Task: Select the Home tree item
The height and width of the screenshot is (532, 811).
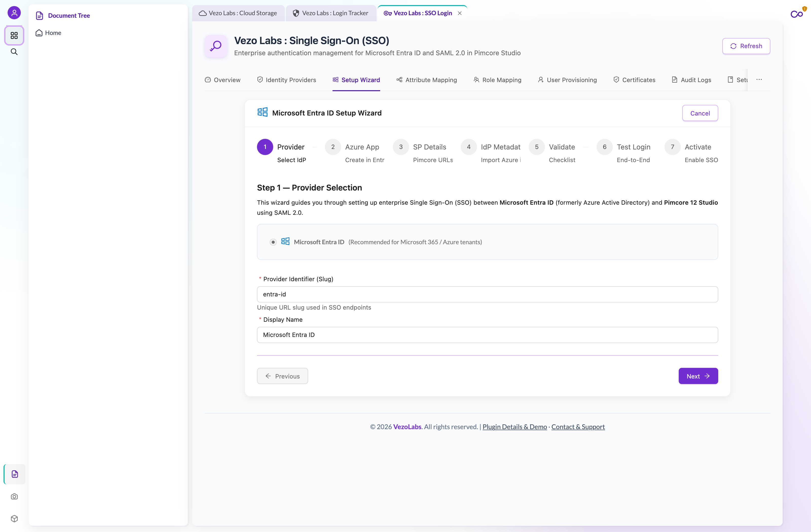Action: coord(48,33)
